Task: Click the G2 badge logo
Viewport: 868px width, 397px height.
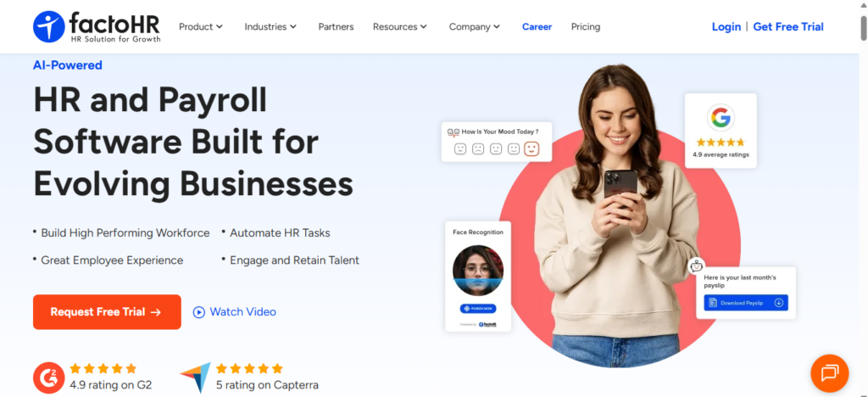Action: point(48,377)
